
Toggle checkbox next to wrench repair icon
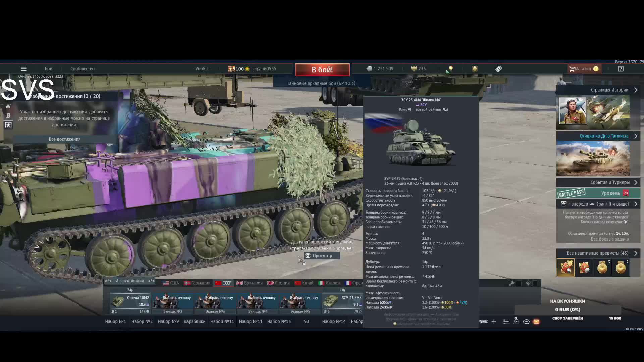pyautogui.click(x=519, y=283)
